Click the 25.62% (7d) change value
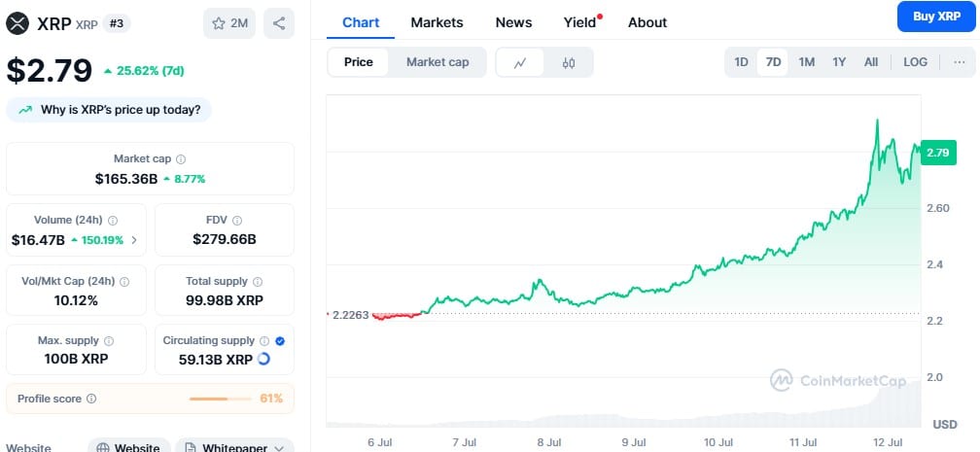The width and height of the screenshot is (980, 452). 150,71
